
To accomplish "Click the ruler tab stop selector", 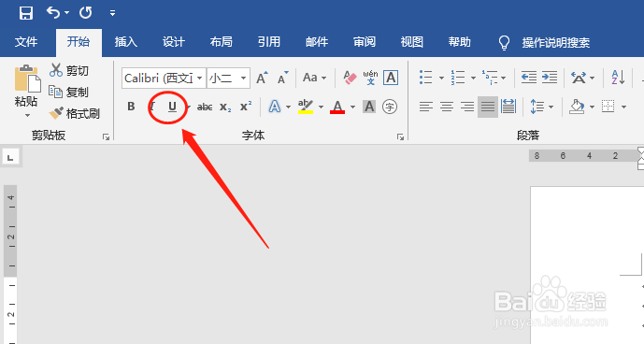I will point(10,157).
